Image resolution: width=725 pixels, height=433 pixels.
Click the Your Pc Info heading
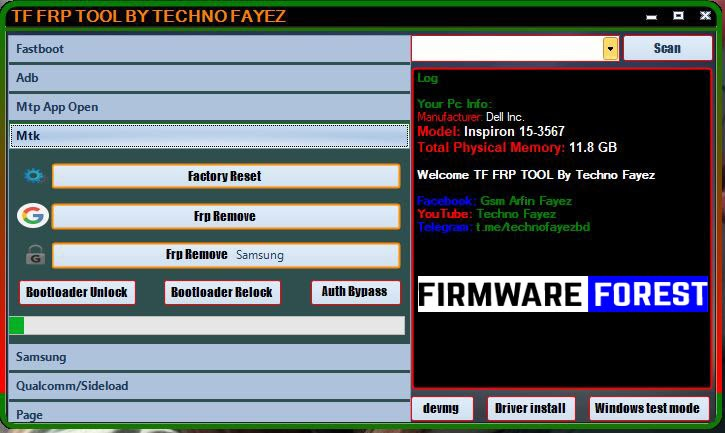pyautogui.click(x=455, y=104)
